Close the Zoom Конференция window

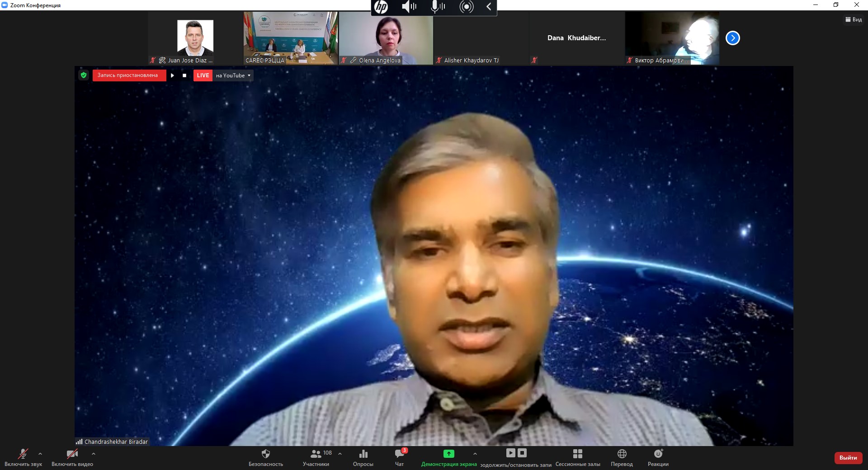[x=857, y=5]
